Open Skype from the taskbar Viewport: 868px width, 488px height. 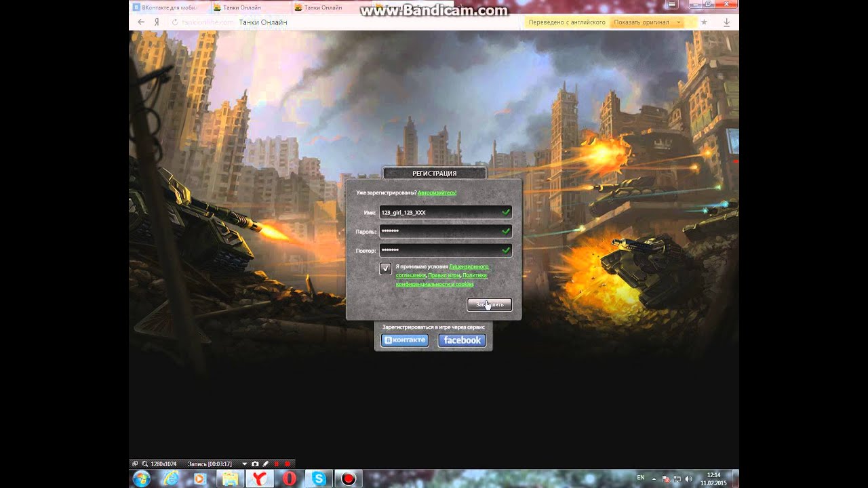click(x=319, y=479)
